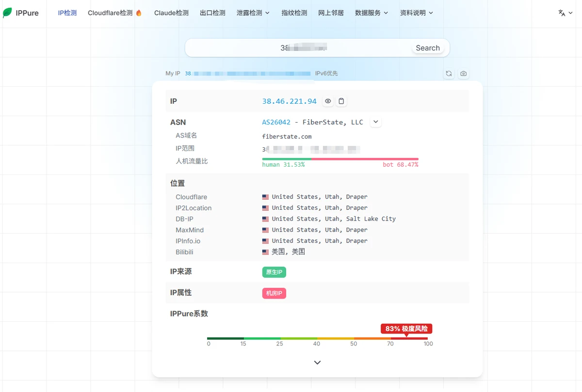Click the human 31.53% value

point(283,165)
